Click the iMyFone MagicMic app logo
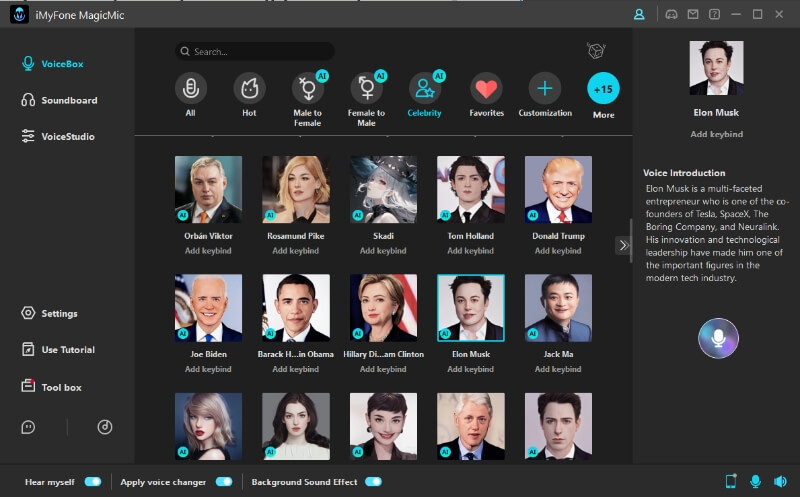The width and height of the screenshot is (800, 497). (x=19, y=15)
